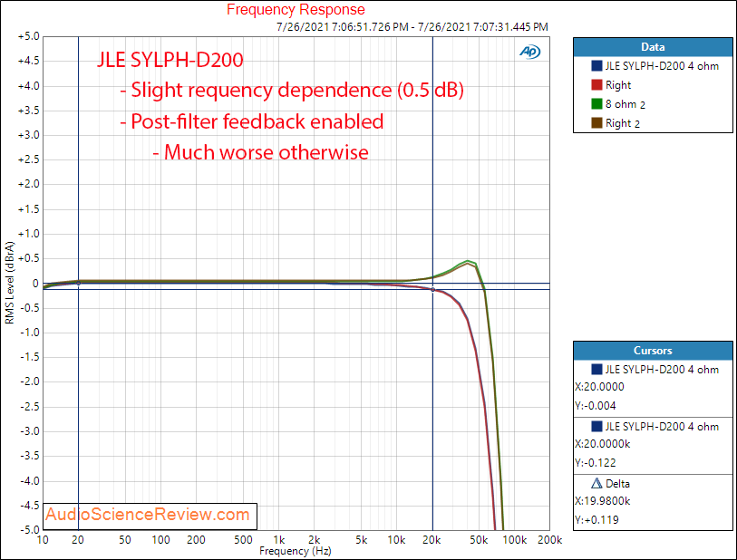Click cursor value 'X:20.0000'
Screen dimensions: 737x560
click(599, 387)
